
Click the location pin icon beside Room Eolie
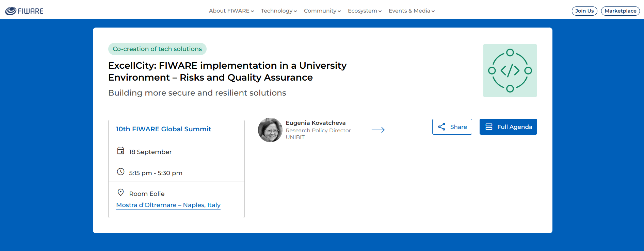pyautogui.click(x=120, y=193)
